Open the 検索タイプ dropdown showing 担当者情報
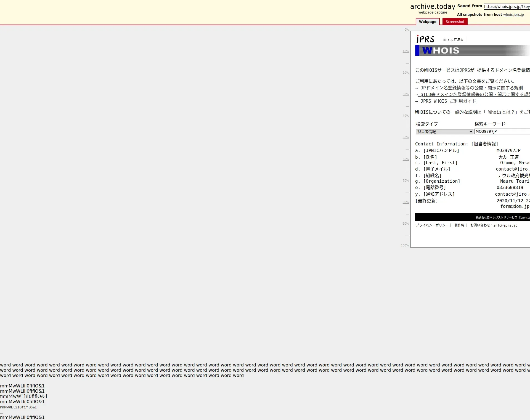Image resolution: width=530 pixels, height=420 pixels. pos(444,132)
